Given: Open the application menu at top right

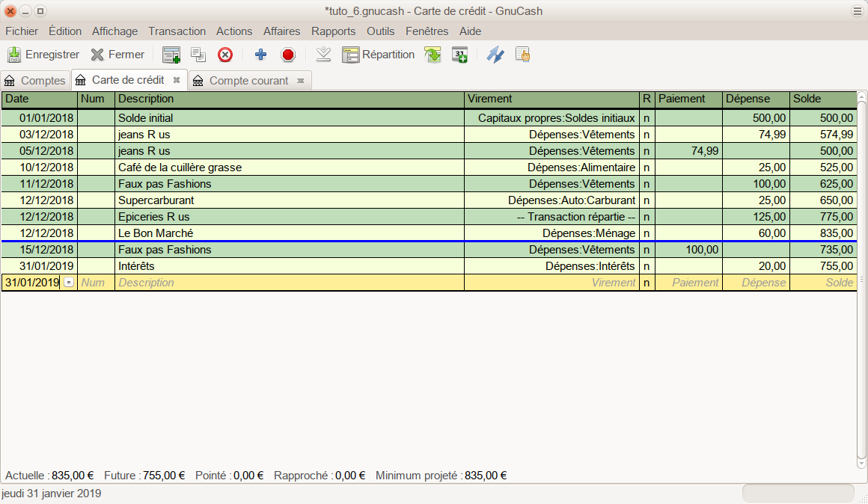Looking at the screenshot, I should click(857, 11).
